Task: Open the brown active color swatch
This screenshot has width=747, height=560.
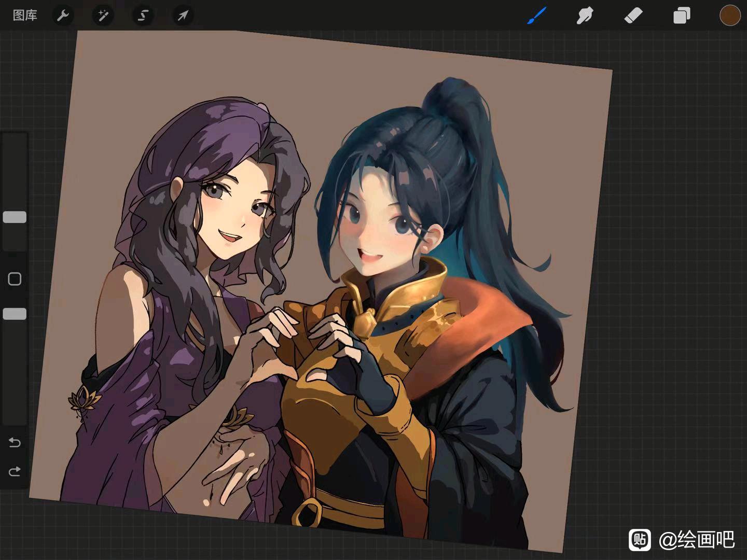Action: pos(730,16)
